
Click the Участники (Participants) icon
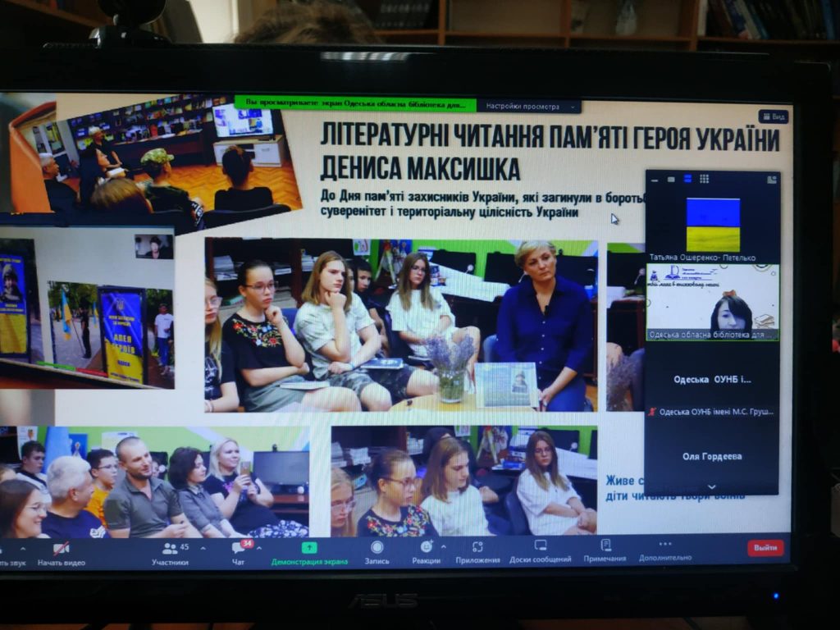click(x=169, y=548)
